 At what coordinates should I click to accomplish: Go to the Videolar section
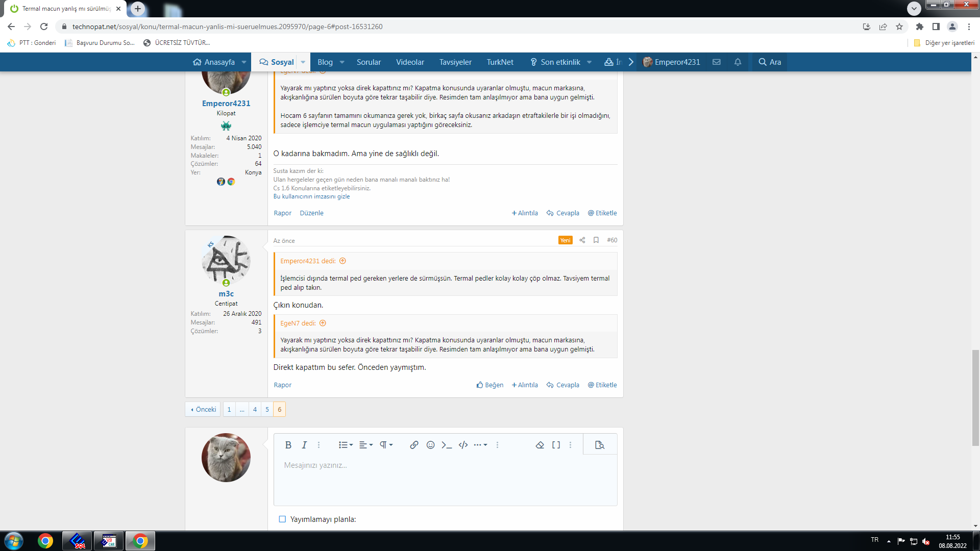click(410, 62)
